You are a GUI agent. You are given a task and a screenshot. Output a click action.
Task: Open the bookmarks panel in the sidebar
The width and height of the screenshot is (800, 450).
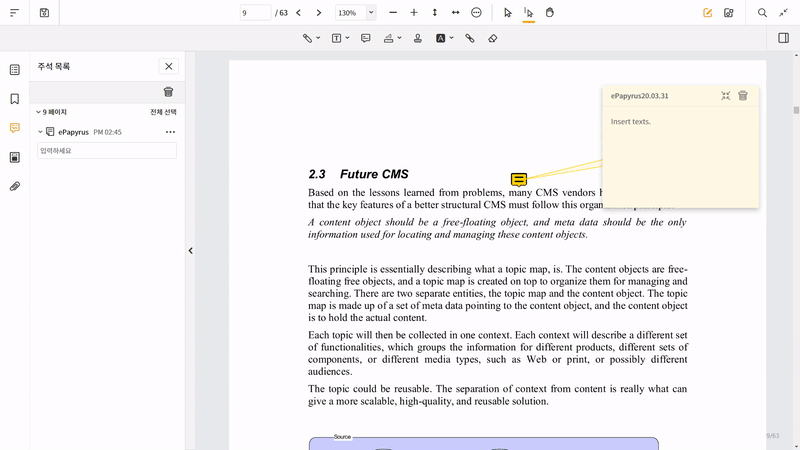point(14,99)
